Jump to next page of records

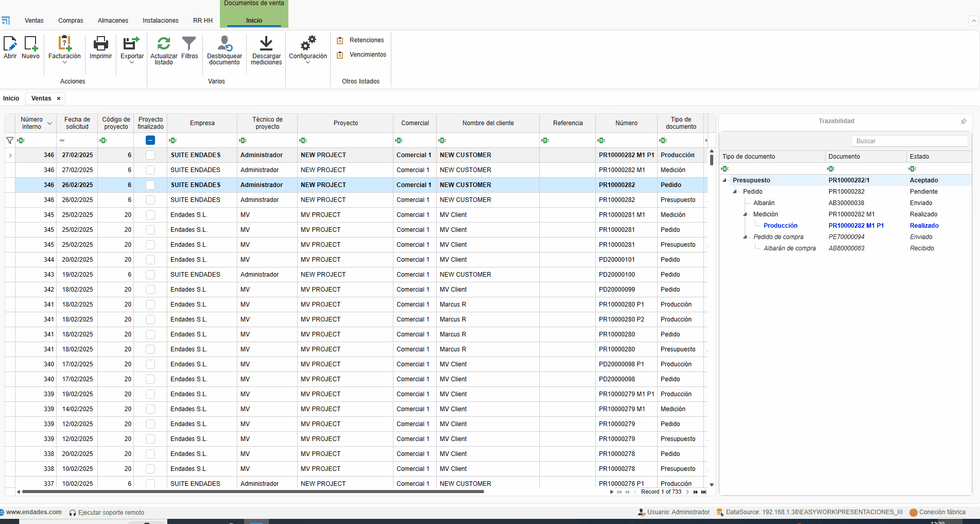pyautogui.click(x=695, y=492)
